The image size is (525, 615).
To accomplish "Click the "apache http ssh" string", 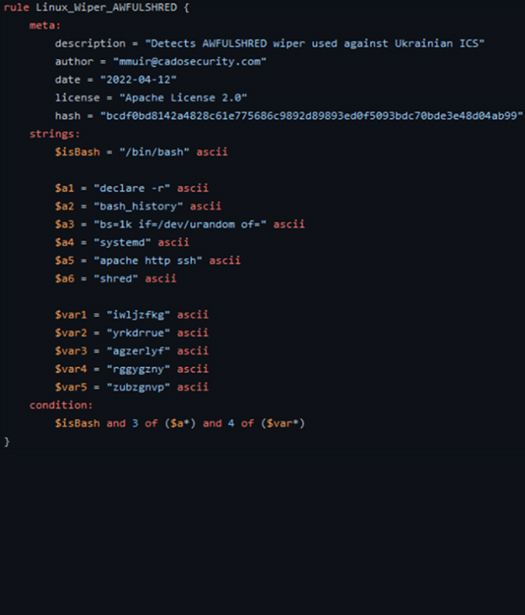I will pyautogui.click(x=148, y=260).
